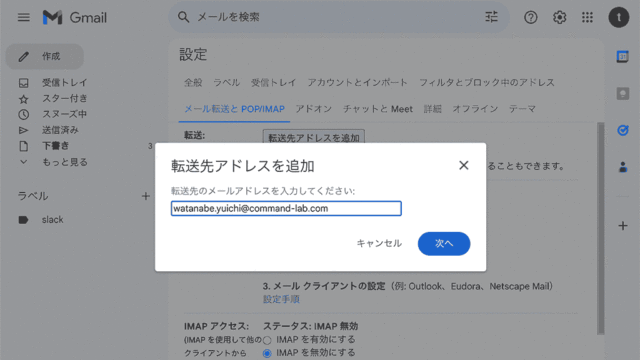Open Google Calendar side panel icon
The image size is (640, 360).
(622, 56)
